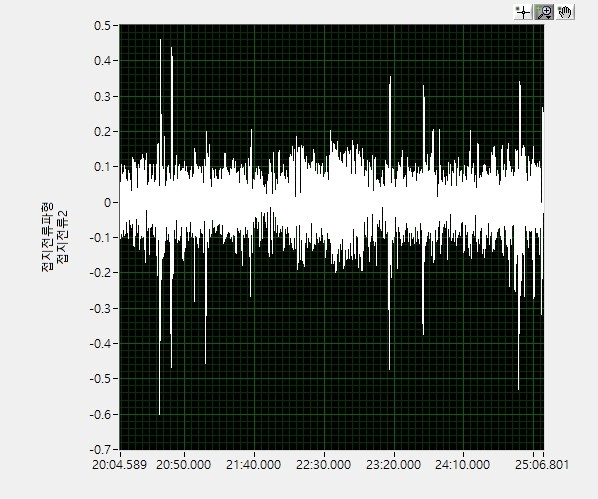Viewport: 598px width, 499px height.
Task: Click the 접지전류파형 axis label text
Action: pyautogui.click(x=47, y=237)
